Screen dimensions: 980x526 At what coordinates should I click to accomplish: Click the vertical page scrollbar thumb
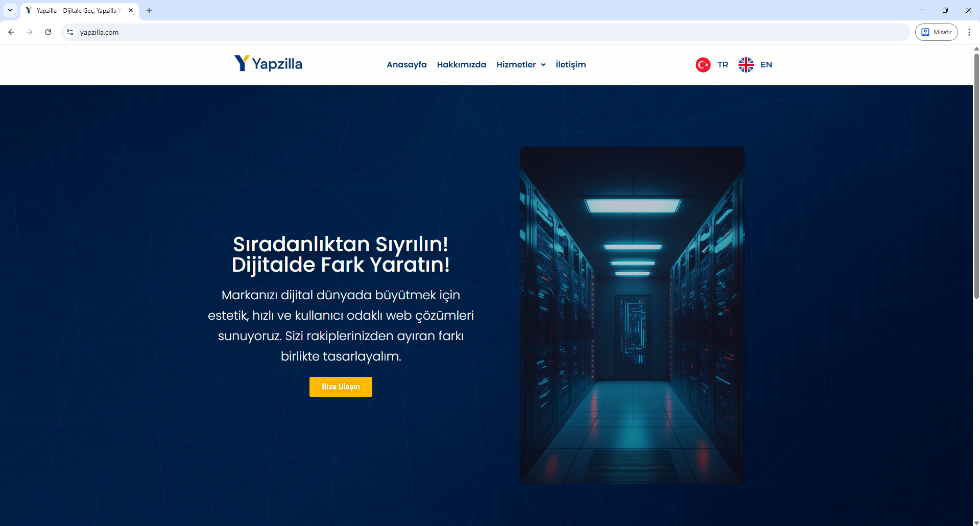(x=976, y=175)
